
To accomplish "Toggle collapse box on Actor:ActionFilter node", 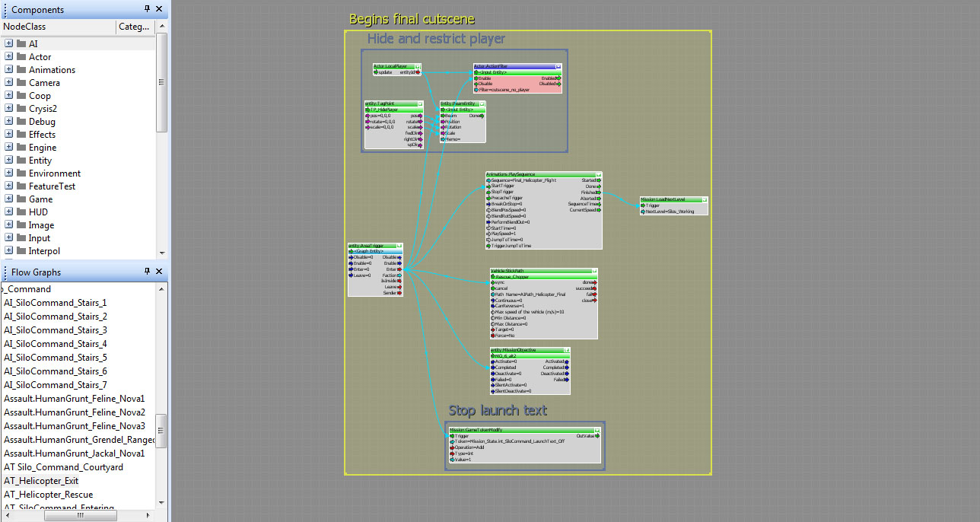I will tap(558, 67).
